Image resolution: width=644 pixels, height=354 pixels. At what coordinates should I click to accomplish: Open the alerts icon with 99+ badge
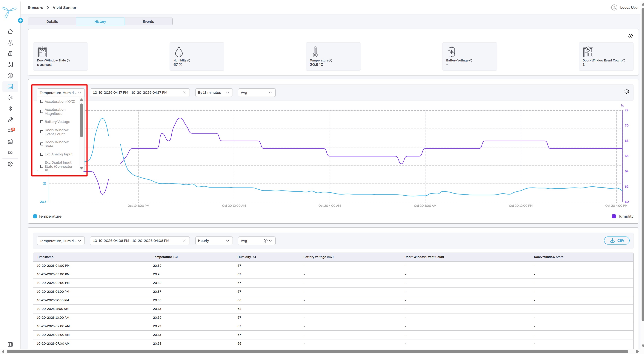(x=11, y=130)
